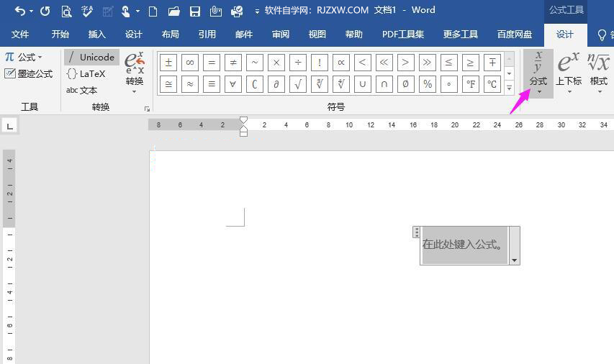The width and height of the screenshot is (614, 364).
Task: Insert the degrees Fahrenheit symbol
Action: click(x=471, y=84)
